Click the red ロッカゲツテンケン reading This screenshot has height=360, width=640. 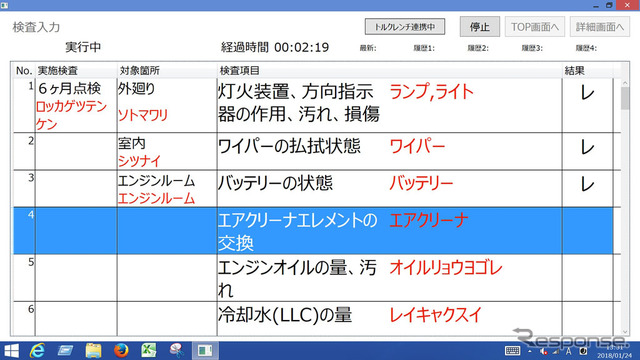(71, 116)
